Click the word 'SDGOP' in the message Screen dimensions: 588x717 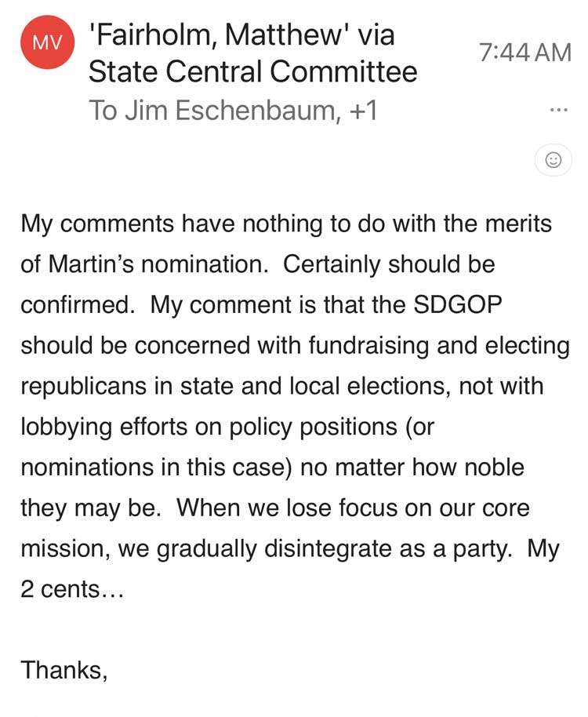[x=458, y=304]
